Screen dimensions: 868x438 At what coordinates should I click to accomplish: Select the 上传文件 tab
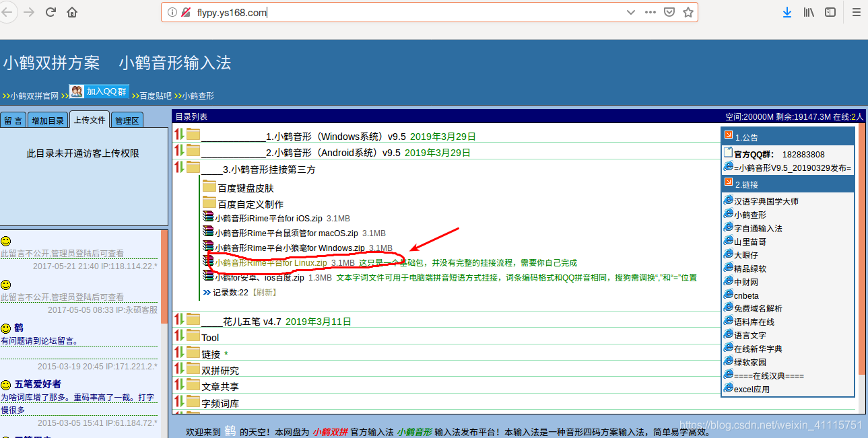click(x=90, y=120)
